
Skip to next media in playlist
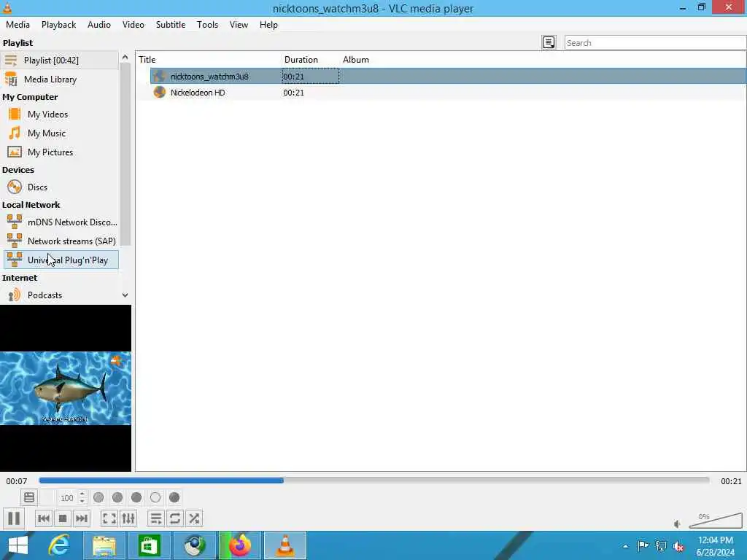click(82, 518)
